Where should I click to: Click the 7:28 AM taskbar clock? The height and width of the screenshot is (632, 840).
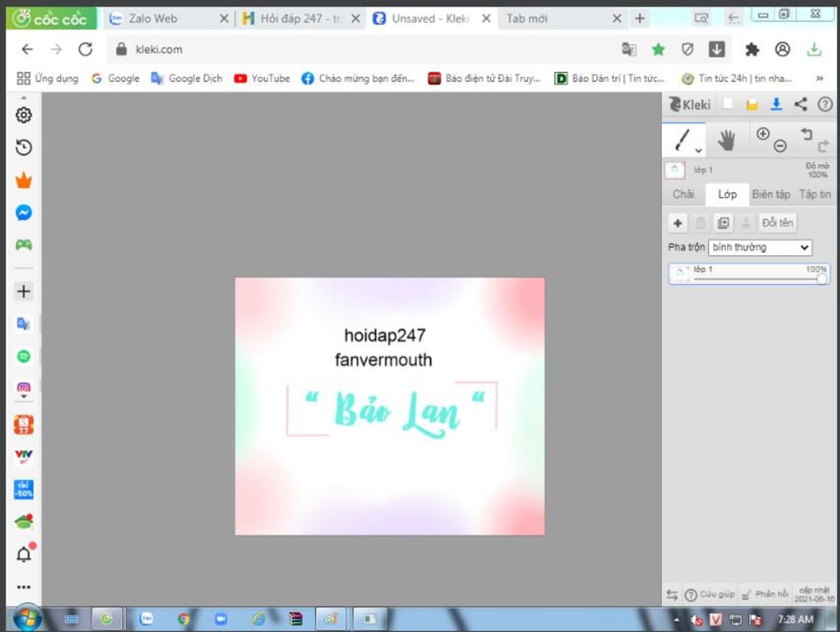click(x=796, y=620)
